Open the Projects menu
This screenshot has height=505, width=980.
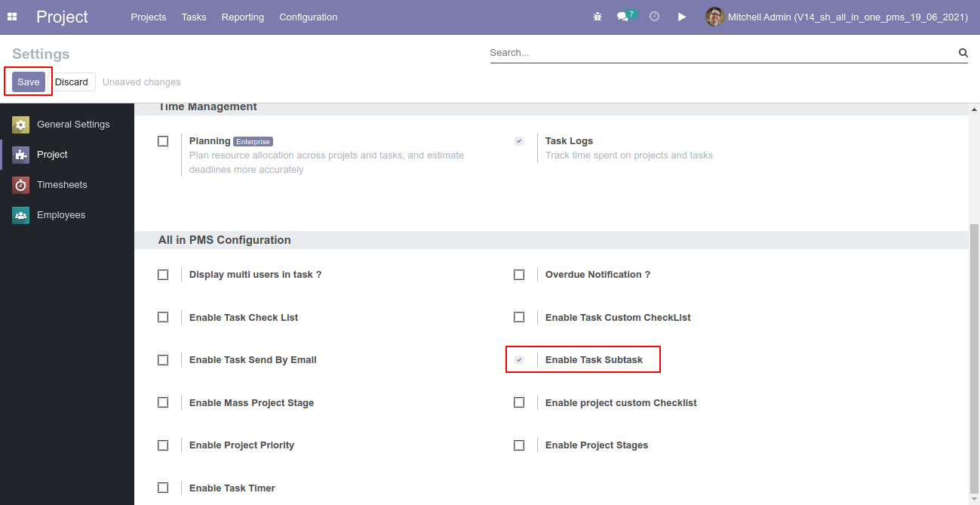click(149, 17)
